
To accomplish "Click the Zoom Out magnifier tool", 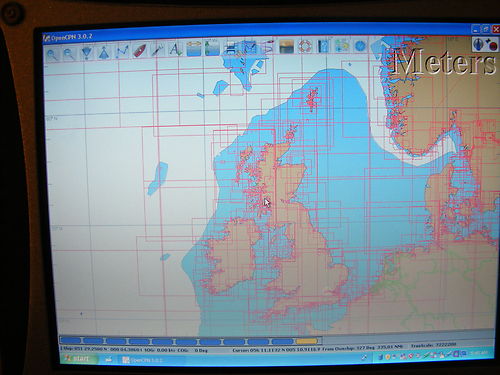I will [69, 54].
